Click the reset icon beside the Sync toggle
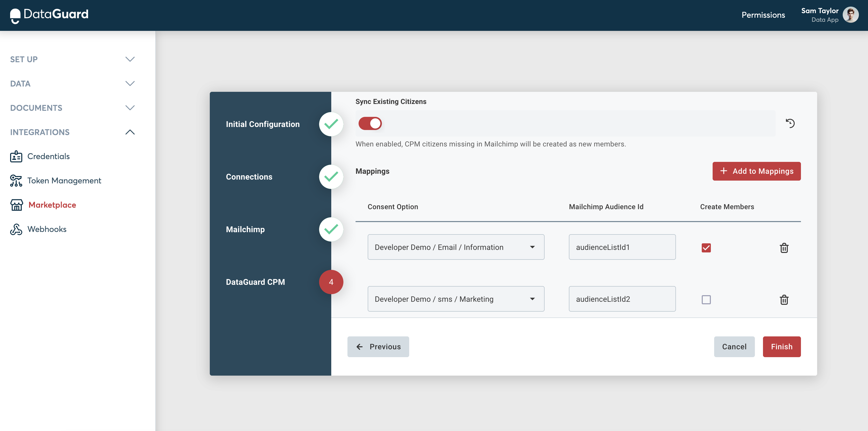 point(790,123)
